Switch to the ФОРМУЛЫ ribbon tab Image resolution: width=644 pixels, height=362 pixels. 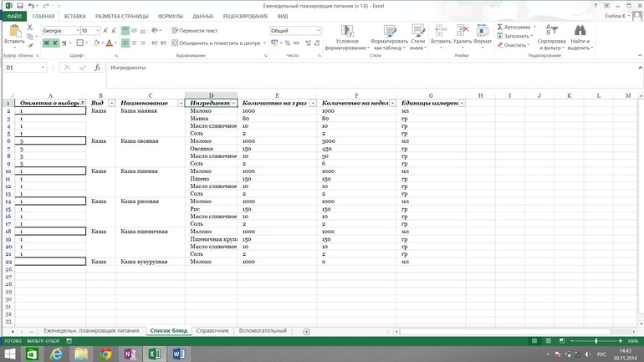(x=170, y=16)
